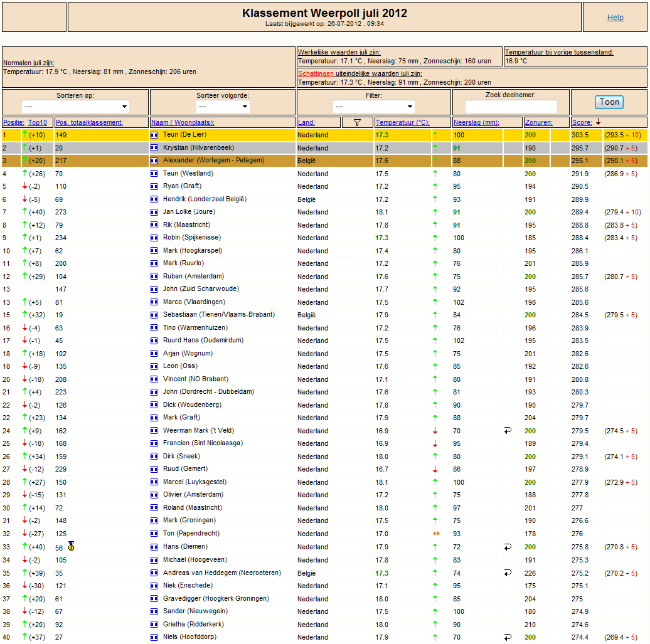Click the return arrow icon in Weerman Mark row

click(x=508, y=431)
